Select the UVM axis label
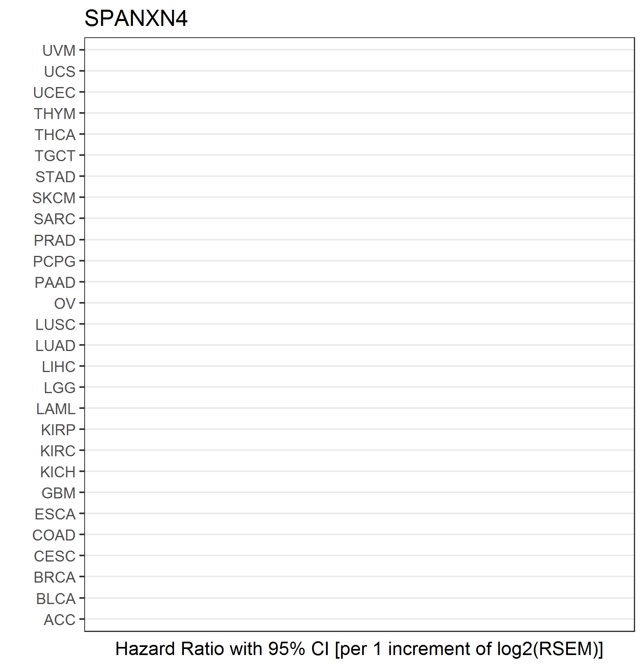The image size is (644, 668). pos(59,51)
